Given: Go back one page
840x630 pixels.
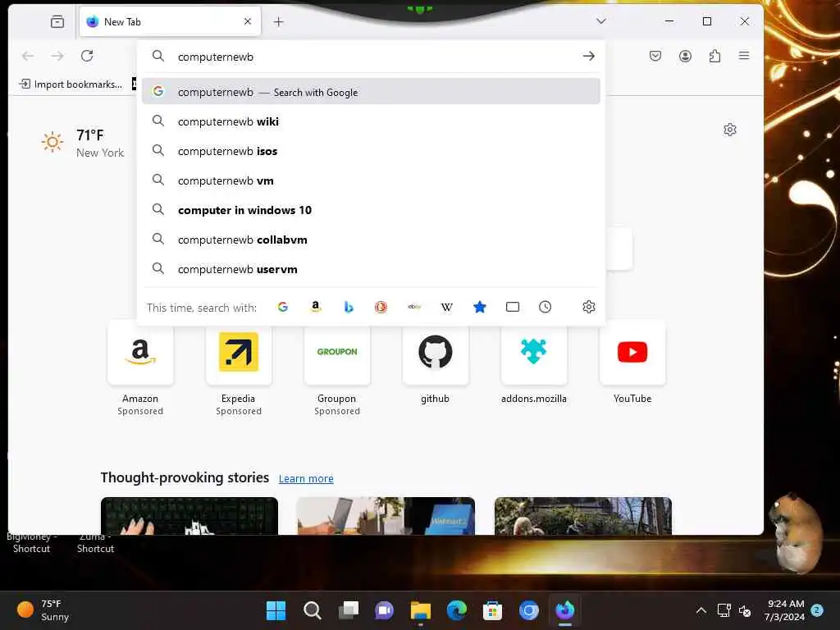Looking at the screenshot, I should tap(28, 56).
